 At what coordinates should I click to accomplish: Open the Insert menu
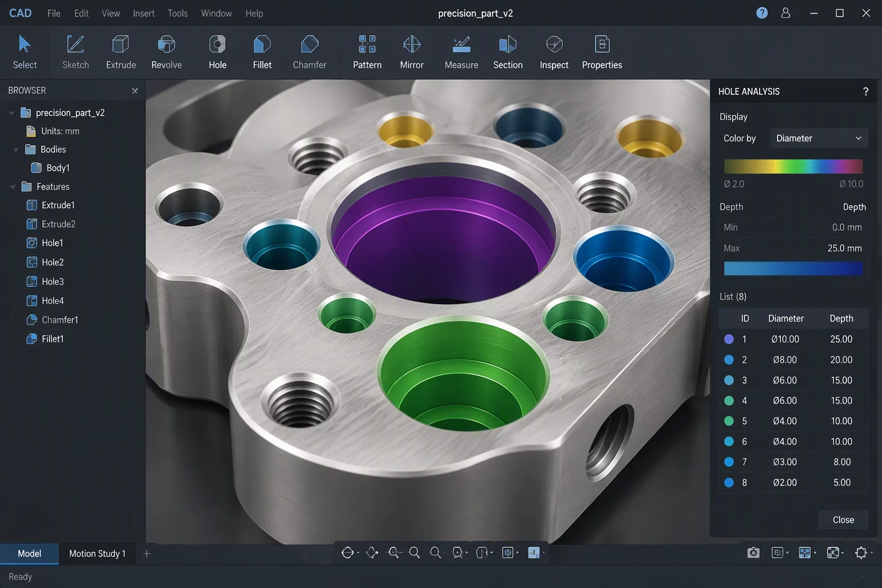coord(144,13)
